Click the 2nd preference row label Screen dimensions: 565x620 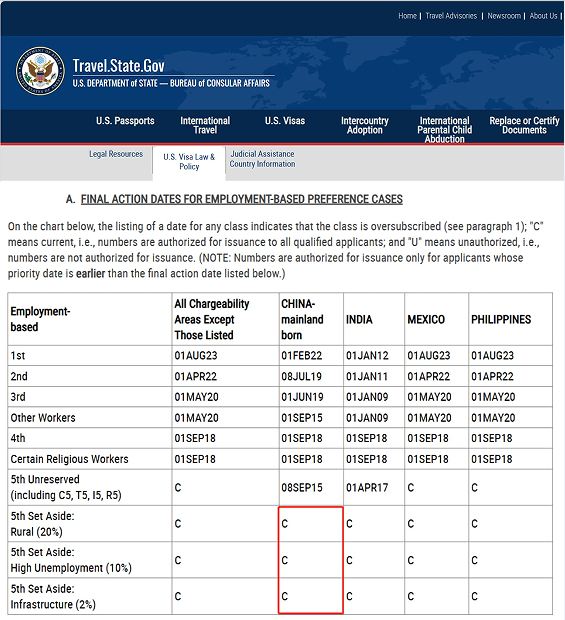pos(19,376)
